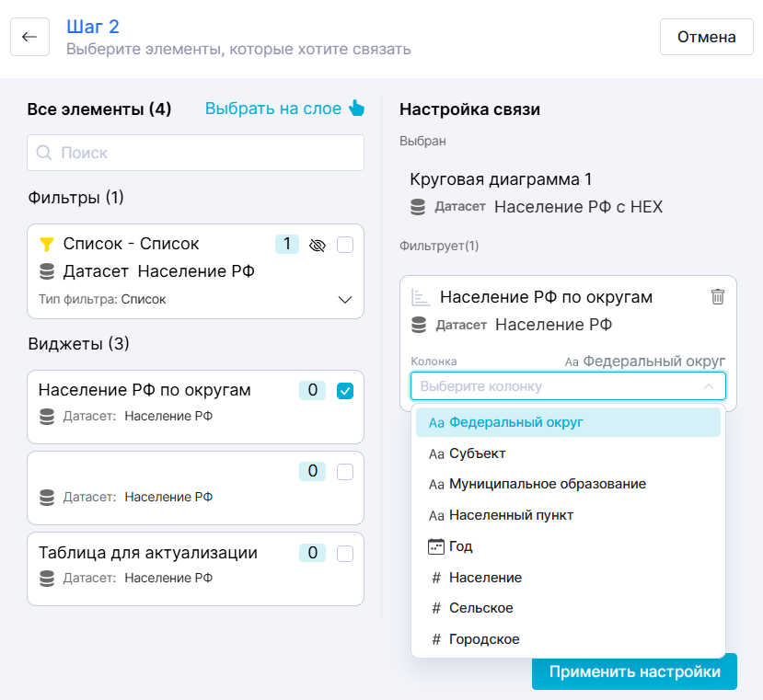Click dataset icon under Круговая диаграмма 1
Viewport: 763px width, 700px height.
(419, 207)
